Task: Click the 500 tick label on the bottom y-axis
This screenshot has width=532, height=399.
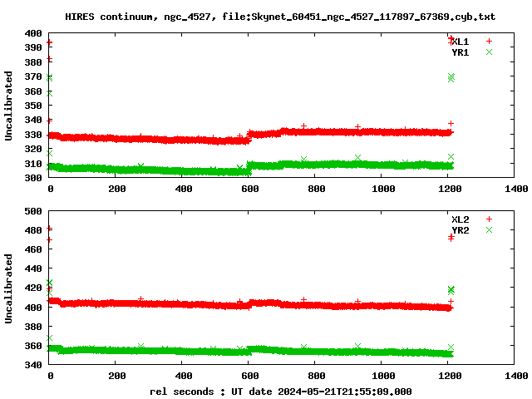Action: tap(33, 211)
